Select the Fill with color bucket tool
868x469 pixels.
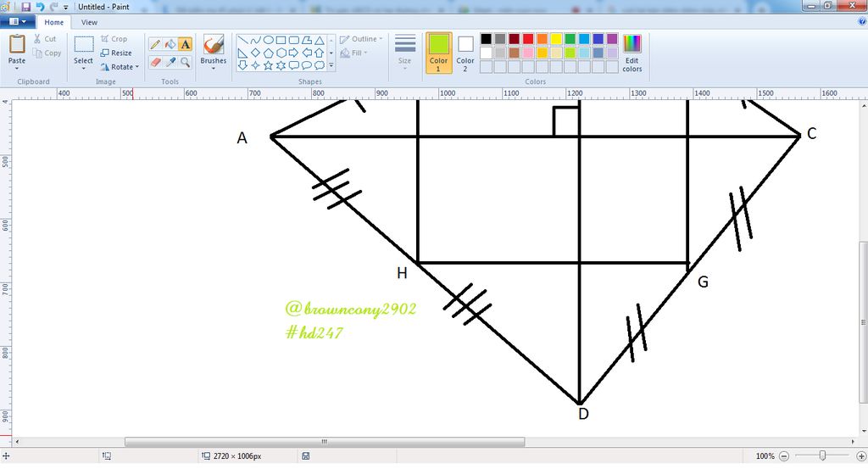coord(170,44)
